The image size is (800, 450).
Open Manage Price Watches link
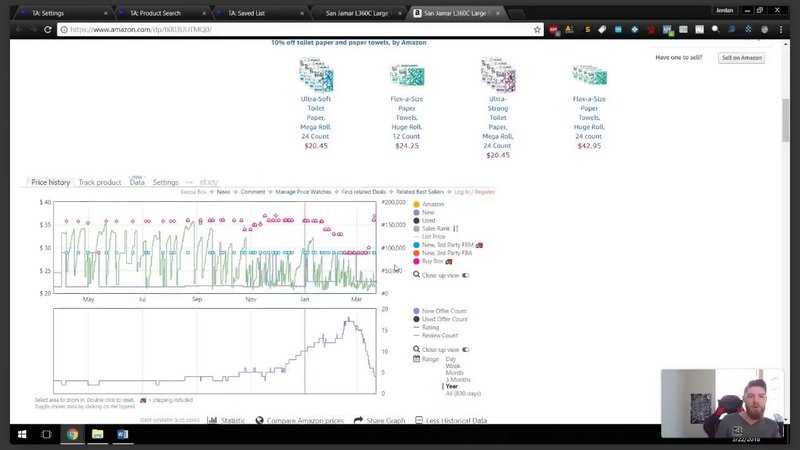(303, 192)
